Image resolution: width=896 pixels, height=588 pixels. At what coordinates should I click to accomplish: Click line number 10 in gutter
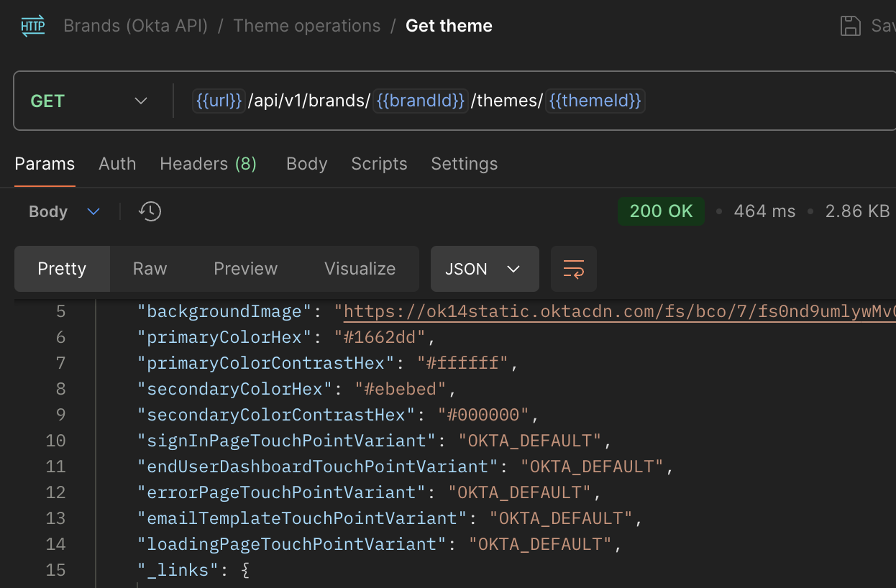[x=55, y=441]
